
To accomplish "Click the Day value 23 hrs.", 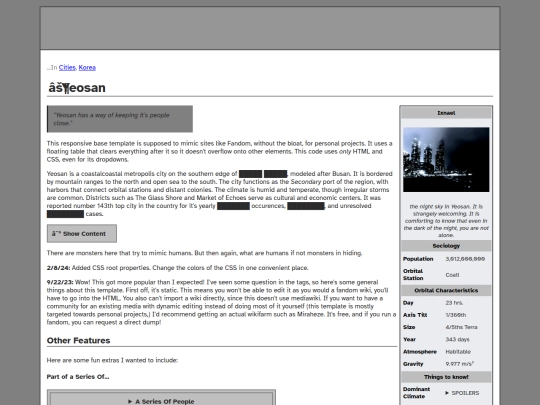I will click(x=454, y=303).
